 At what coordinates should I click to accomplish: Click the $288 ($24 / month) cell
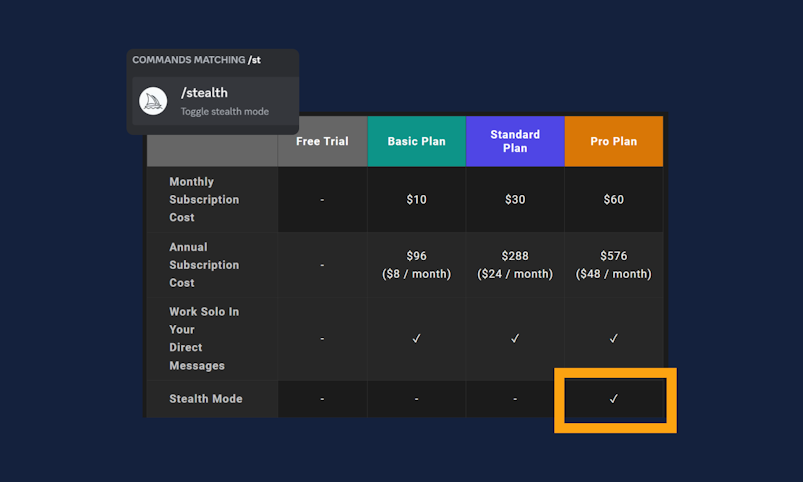515,265
